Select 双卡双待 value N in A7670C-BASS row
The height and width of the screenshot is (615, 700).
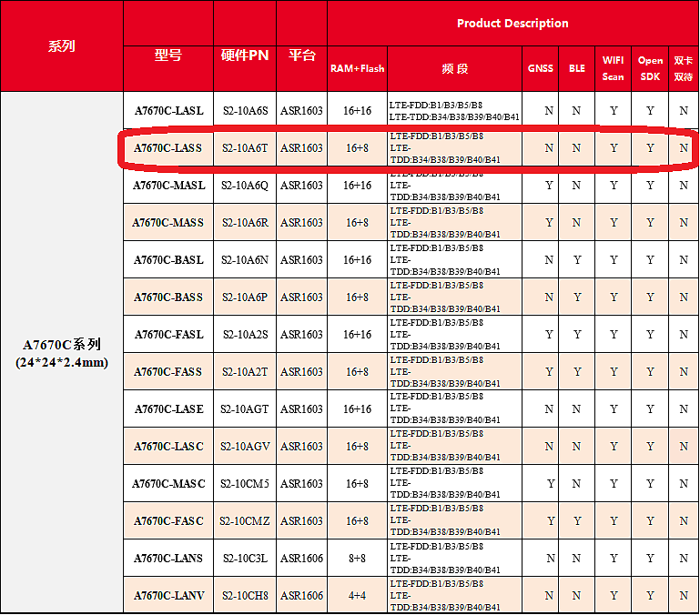point(684,297)
